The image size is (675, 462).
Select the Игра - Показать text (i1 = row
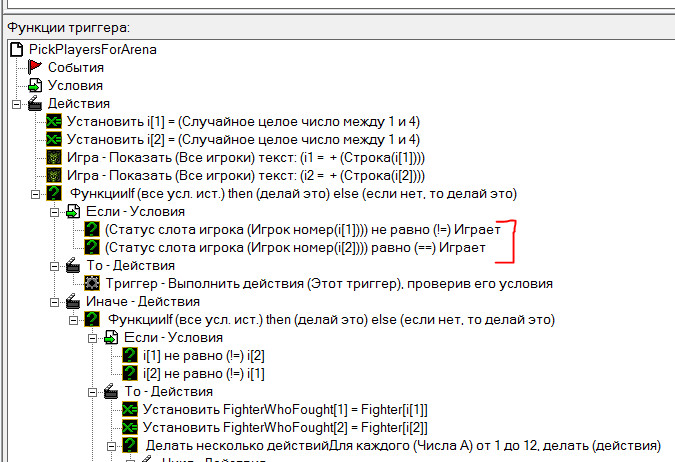(x=246, y=158)
